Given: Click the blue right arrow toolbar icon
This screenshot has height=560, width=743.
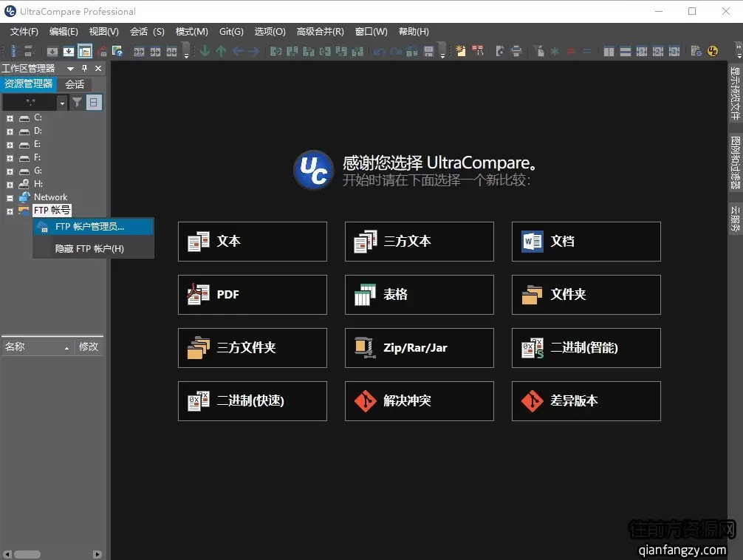Looking at the screenshot, I should (x=253, y=51).
